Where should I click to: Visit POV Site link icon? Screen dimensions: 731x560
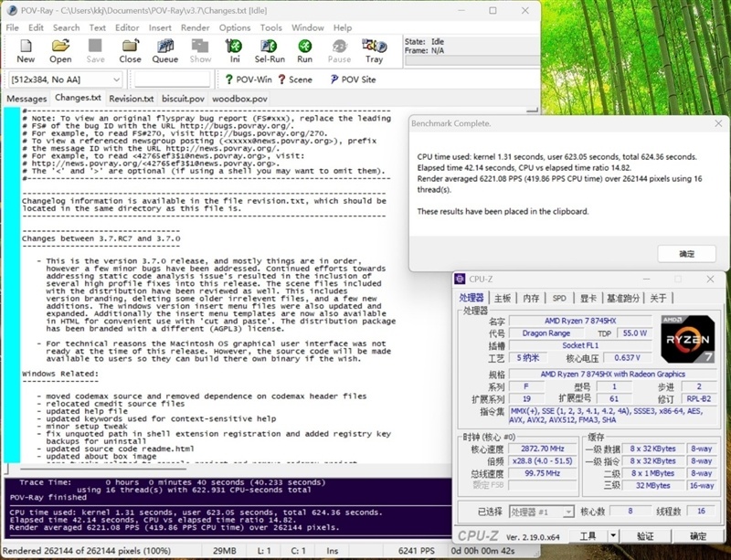(x=334, y=79)
